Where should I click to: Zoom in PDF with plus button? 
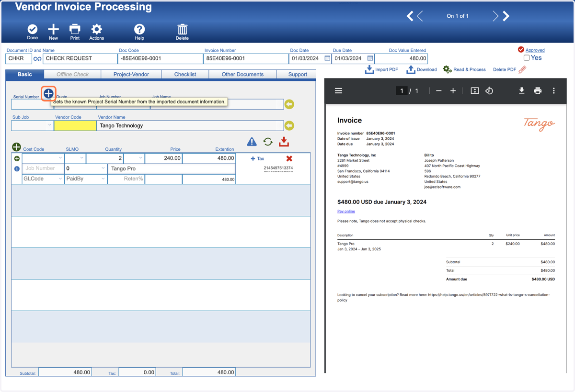pos(453,90)
